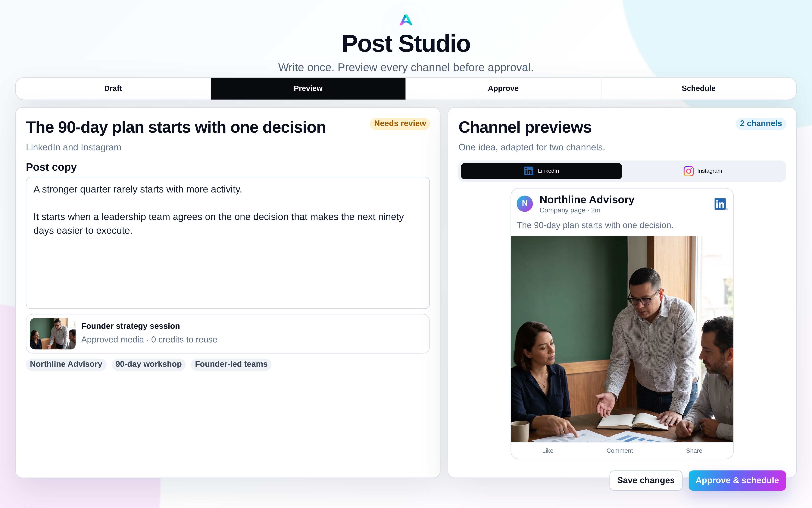Screen dimensions: 812x508
Task: Show the Instagram channel preview
Action: coord(703,171)
